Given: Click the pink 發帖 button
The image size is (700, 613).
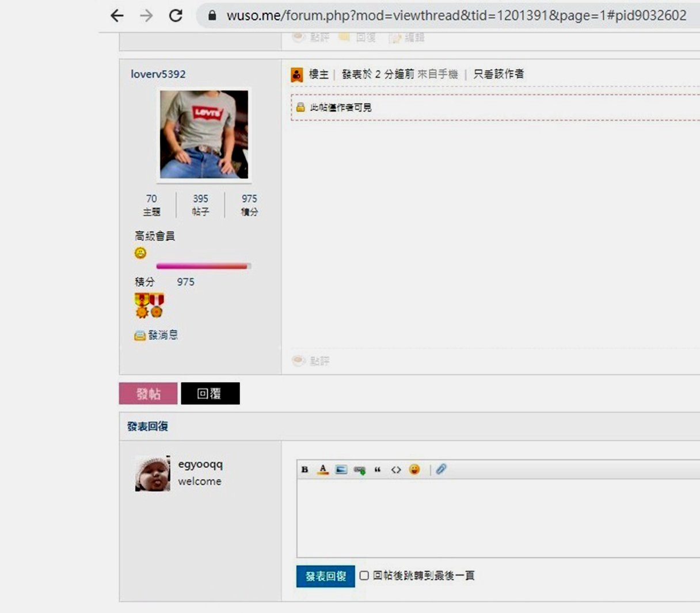Looking at the screenshot, I should [x=149, y=394].
